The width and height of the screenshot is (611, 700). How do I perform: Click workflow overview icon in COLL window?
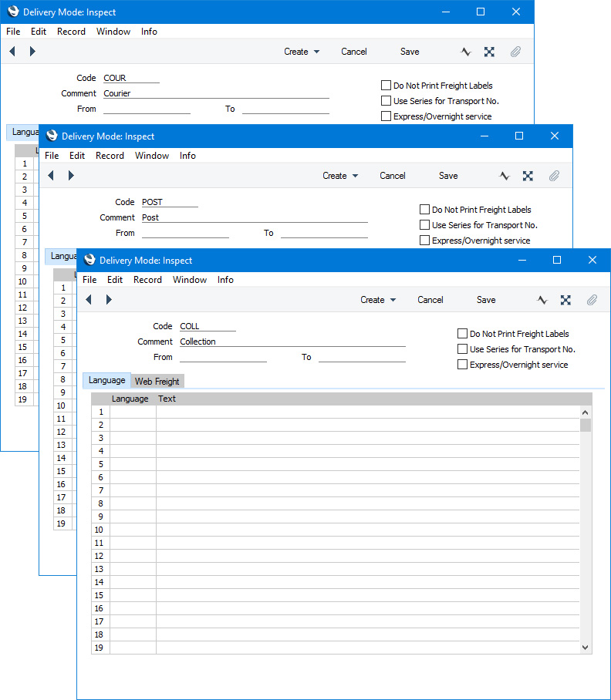coord(565,300)
